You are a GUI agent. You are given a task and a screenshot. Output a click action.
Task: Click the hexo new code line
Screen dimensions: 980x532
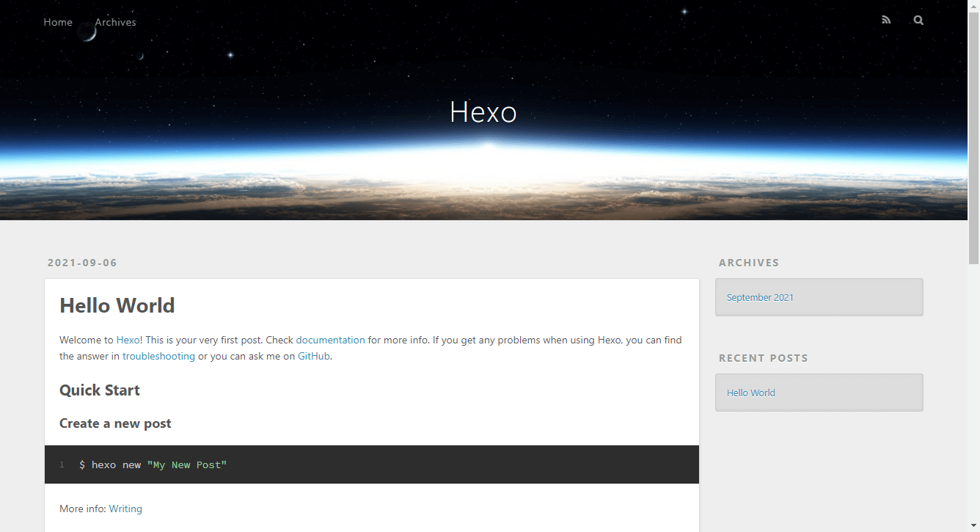153,464
